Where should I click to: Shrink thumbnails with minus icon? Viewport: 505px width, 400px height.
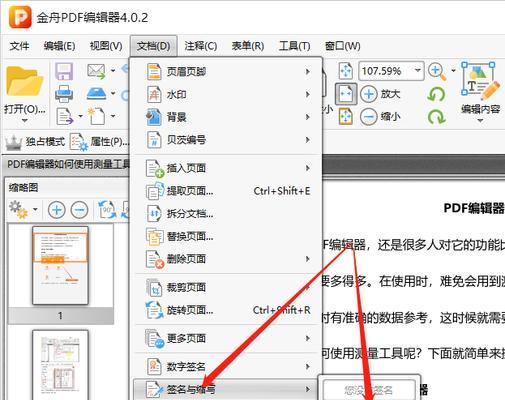click(80, 210)
